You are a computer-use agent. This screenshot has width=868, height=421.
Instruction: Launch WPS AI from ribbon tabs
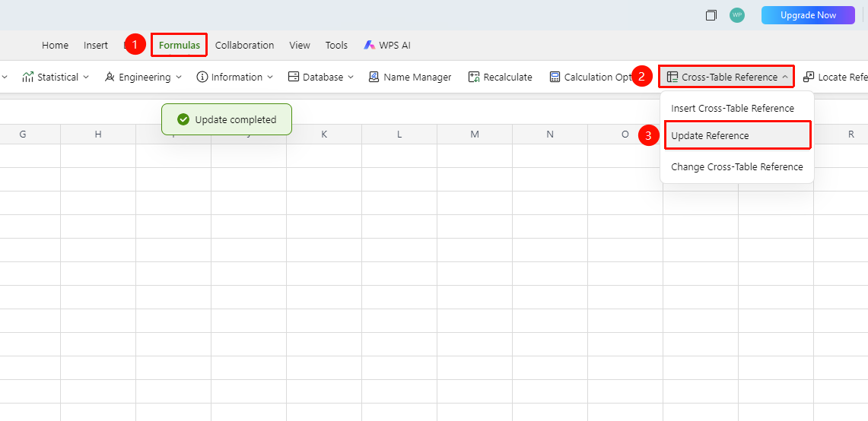387,46
